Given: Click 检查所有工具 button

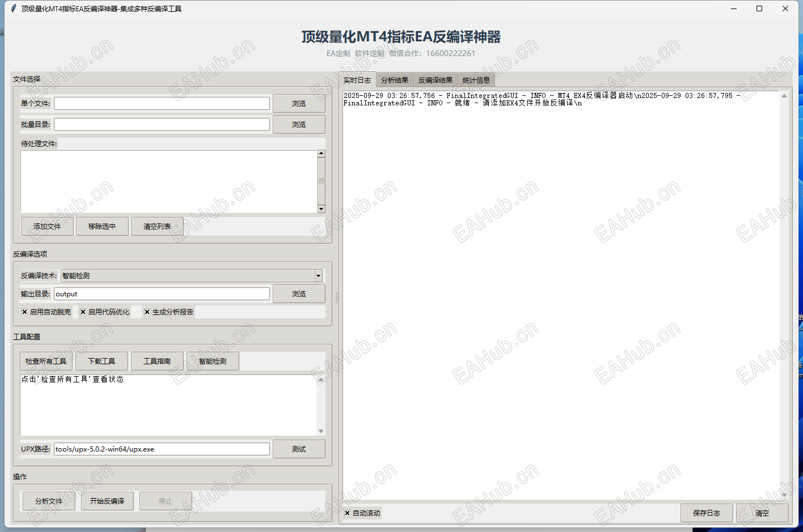Looking at the screenshot, I should 46,361.
